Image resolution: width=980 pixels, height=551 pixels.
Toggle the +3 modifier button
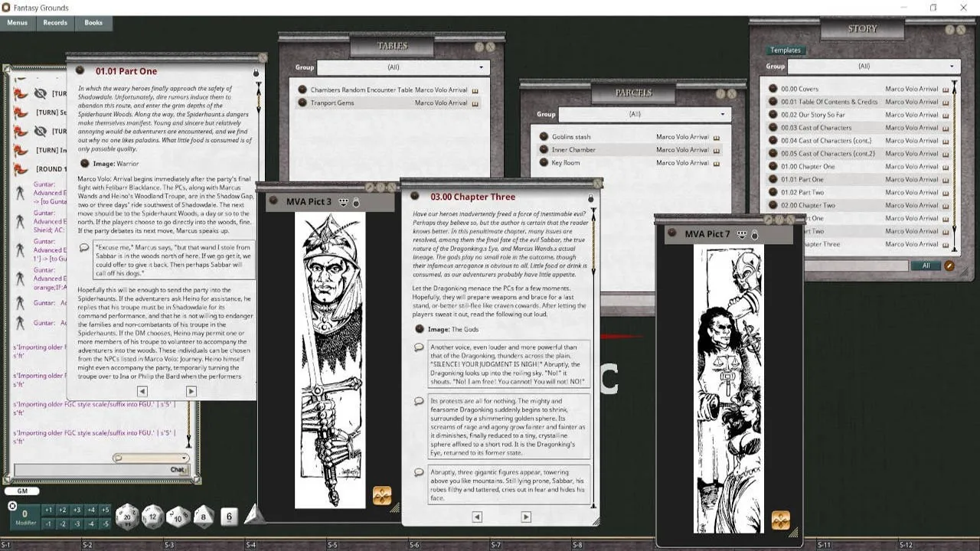click(77, 510)
